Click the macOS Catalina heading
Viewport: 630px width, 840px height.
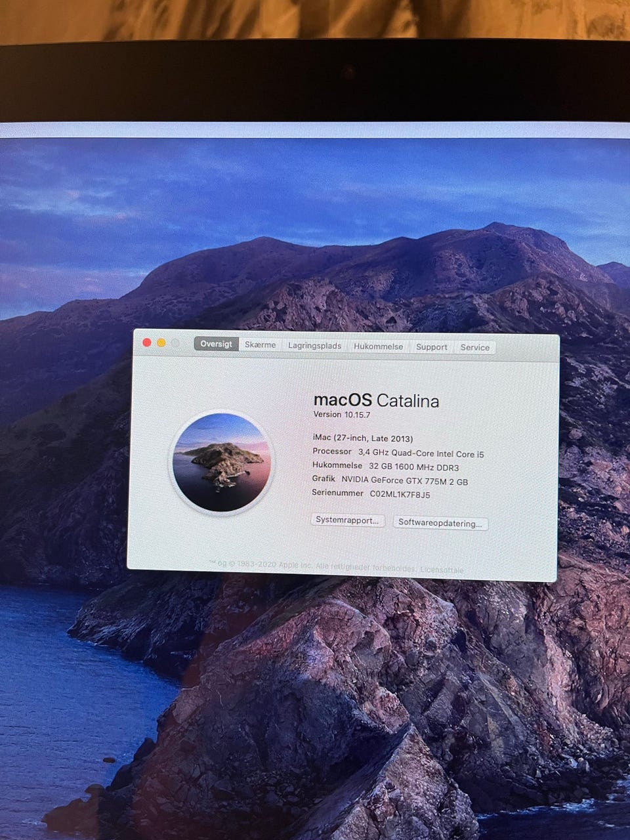[376, 400]
